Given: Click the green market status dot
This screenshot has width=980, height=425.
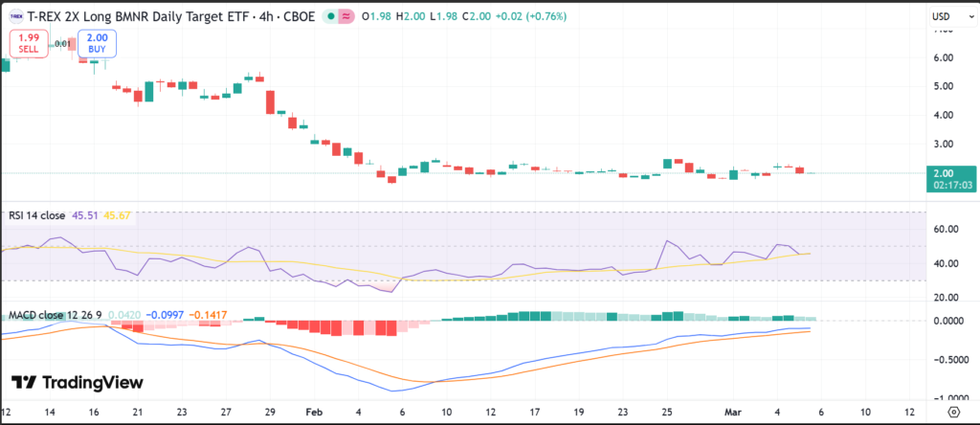Looking at the screenshot, I should pos(331,16).
